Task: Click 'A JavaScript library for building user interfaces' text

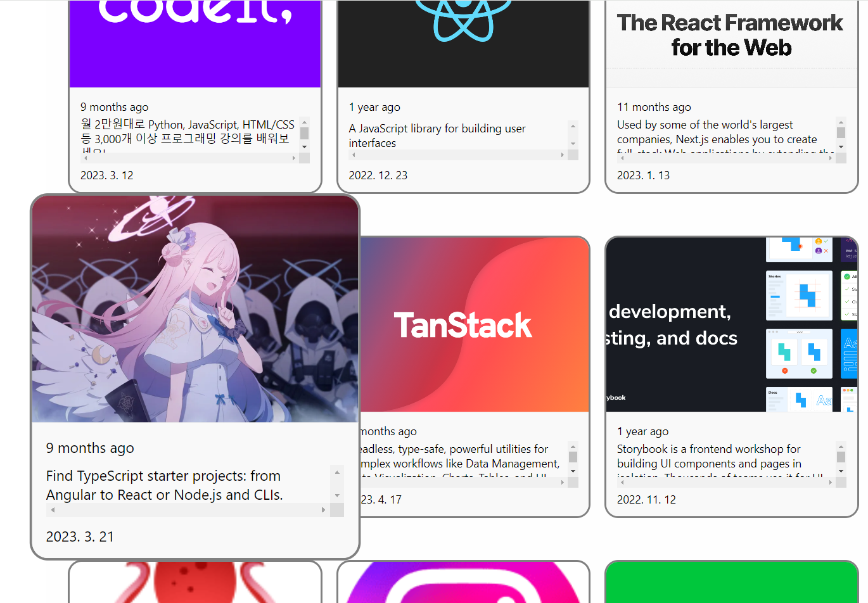Action: 437,136
